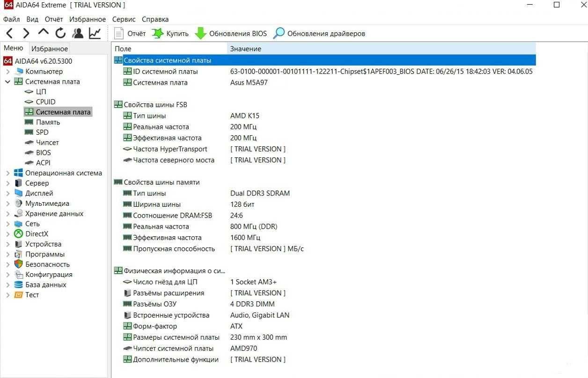Click the Тест icon in tree
588x378 pixels.
[x=18, y=295]
